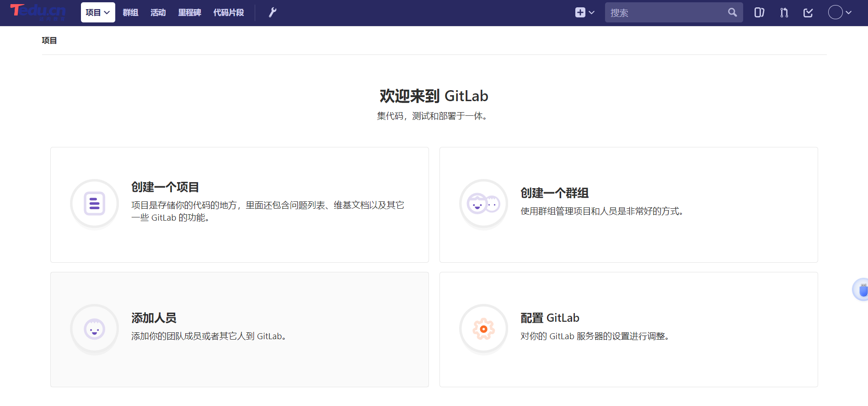The height and width of the screenshot is (406, 868).
Task: Click the 创建一个项目 heading
Action: coord(165,187)
